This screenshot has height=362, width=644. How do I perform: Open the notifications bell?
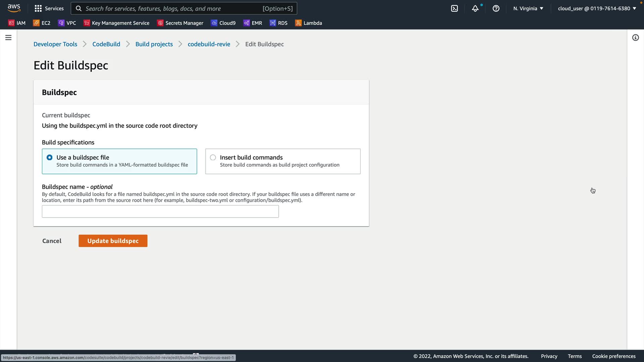pyautogui.click(x=475, y=8)
